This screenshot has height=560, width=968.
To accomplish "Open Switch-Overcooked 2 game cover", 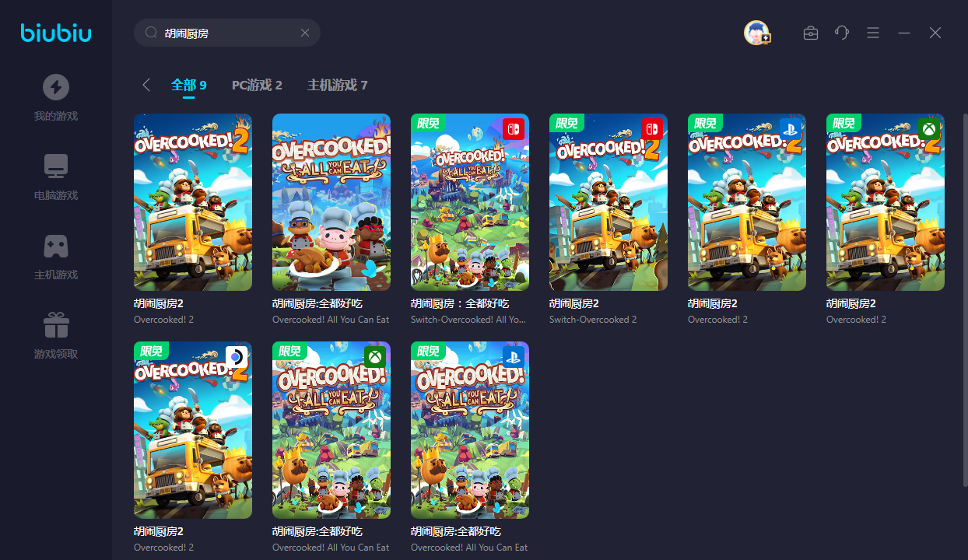I will [x=609, y=202].
